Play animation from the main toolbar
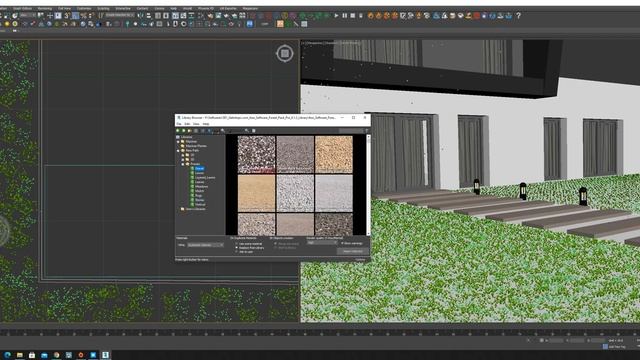Screen dimensions: 640x360 (x=336, y=16)
